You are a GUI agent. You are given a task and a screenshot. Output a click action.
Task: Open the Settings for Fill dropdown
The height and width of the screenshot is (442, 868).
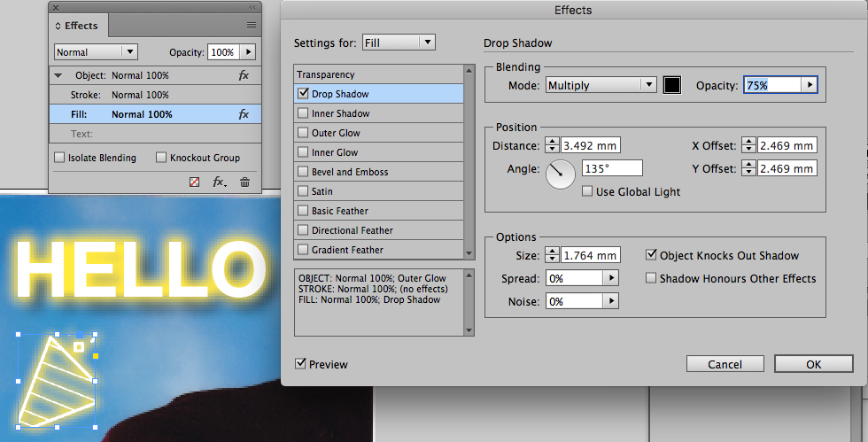click(399, 43)
